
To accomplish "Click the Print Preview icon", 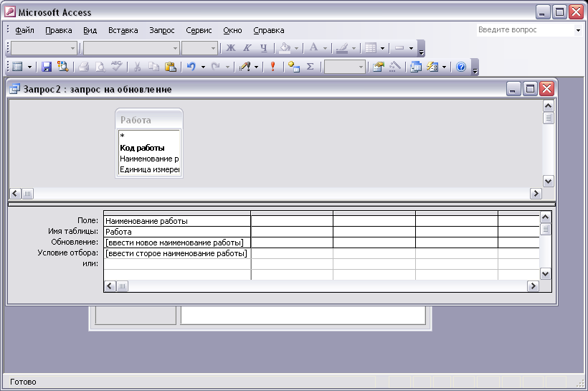I will pos(100,67).
